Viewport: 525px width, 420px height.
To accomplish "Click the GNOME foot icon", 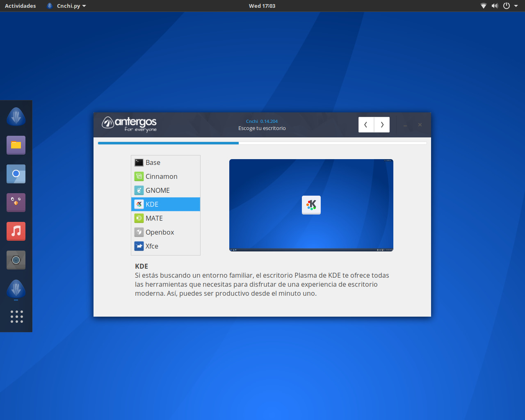I will point(139,190).
